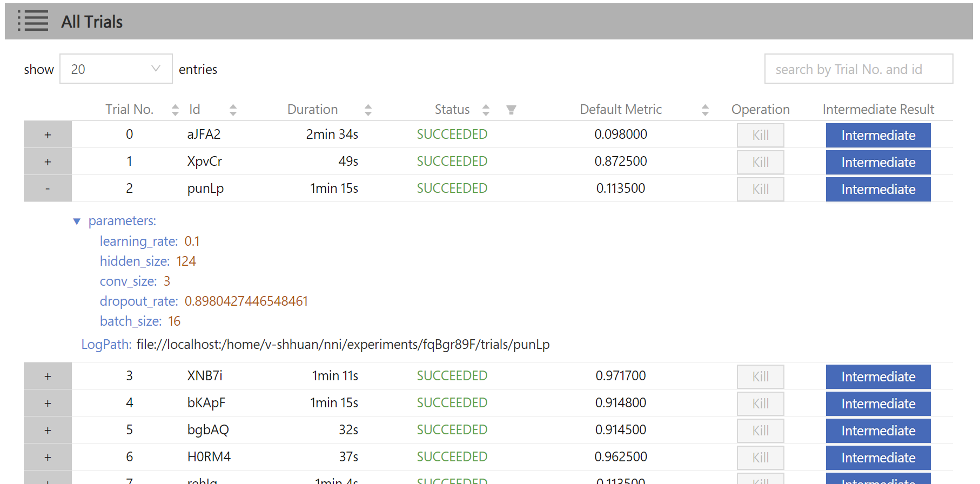Sort trials by Status arrows
Viewport: 980px width, 484px height.
click(x=486, y=110)
